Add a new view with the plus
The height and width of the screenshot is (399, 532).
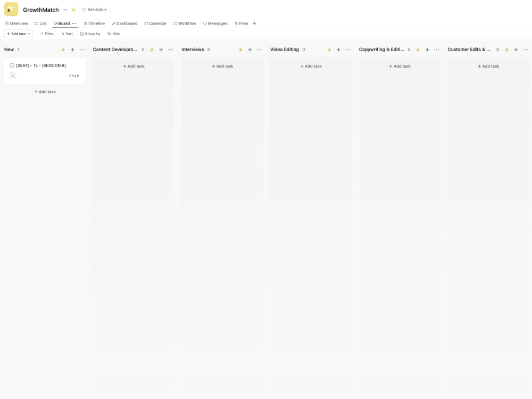(x=254, y=23)
